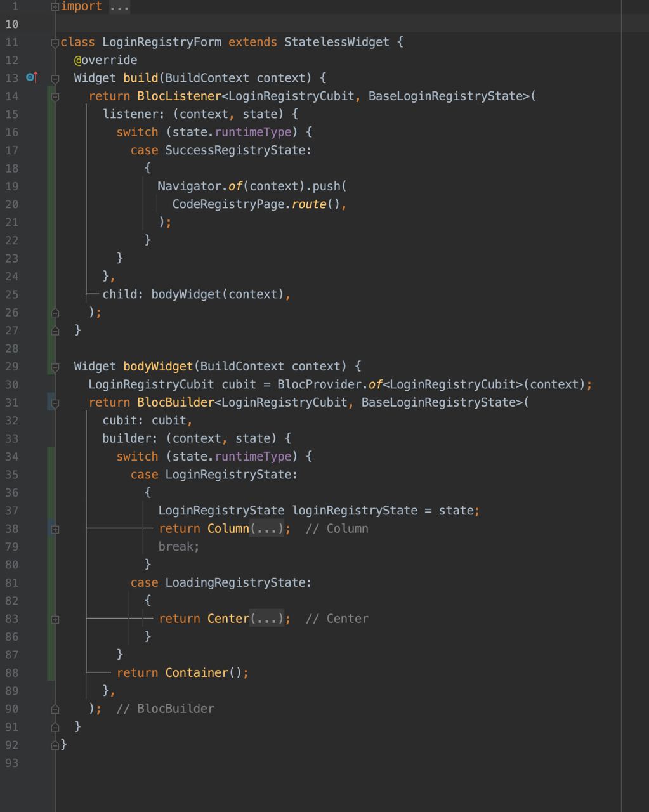The image size is (649, 812).
Task: Click the CodeRegistryPage identifier
Action: click(228, 204)
